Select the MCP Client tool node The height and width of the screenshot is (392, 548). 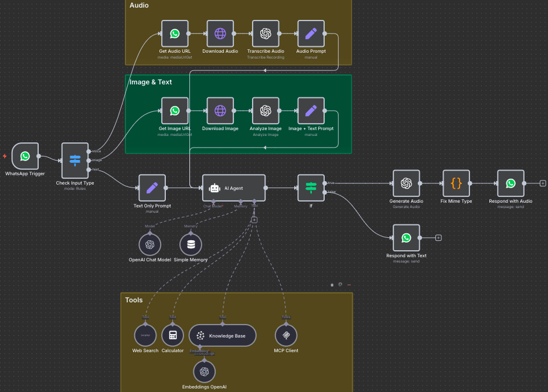pyautogui.click(x=286, y=335)
